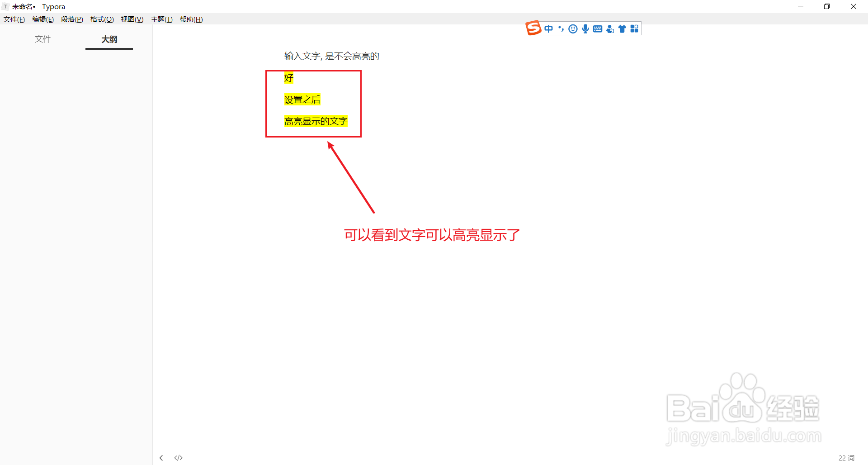Enable source code mode with </> icon

pos(178,458)
